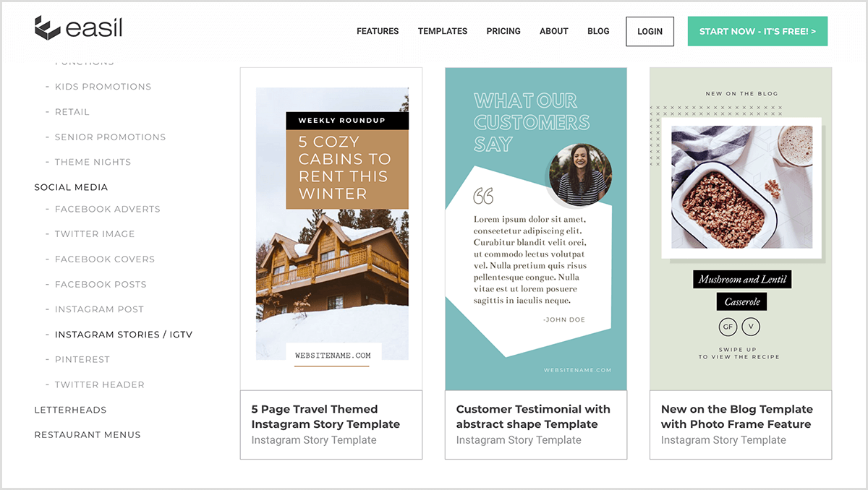Select Retail category
This screenshot has height=490, width=868.
pyautogui.click(x=72, y=112)
